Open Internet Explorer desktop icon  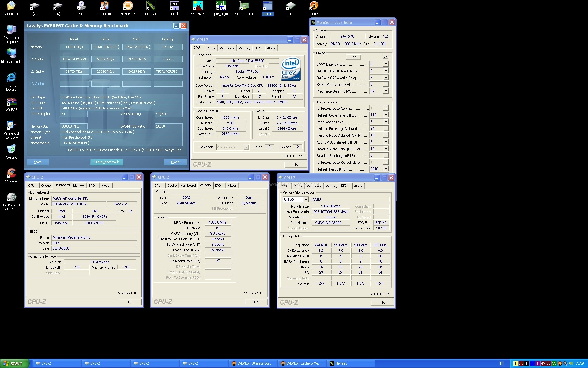click(11, 82)
